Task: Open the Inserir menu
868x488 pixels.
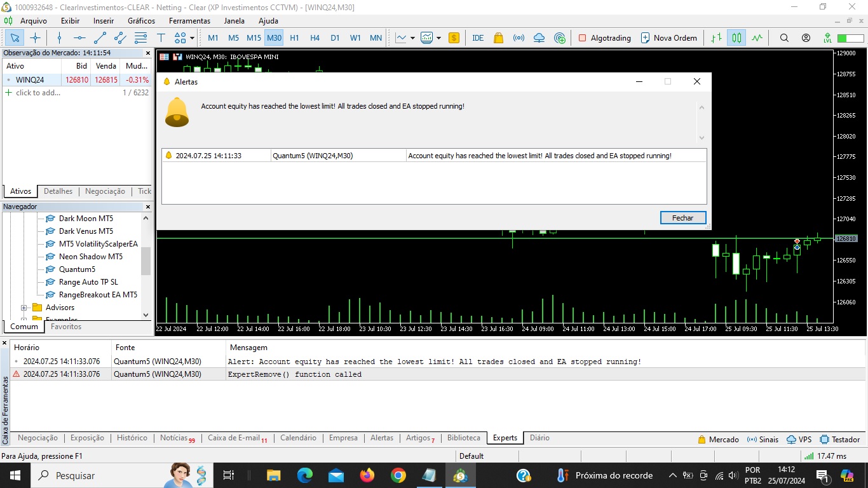Action: (x=104, y=21)
